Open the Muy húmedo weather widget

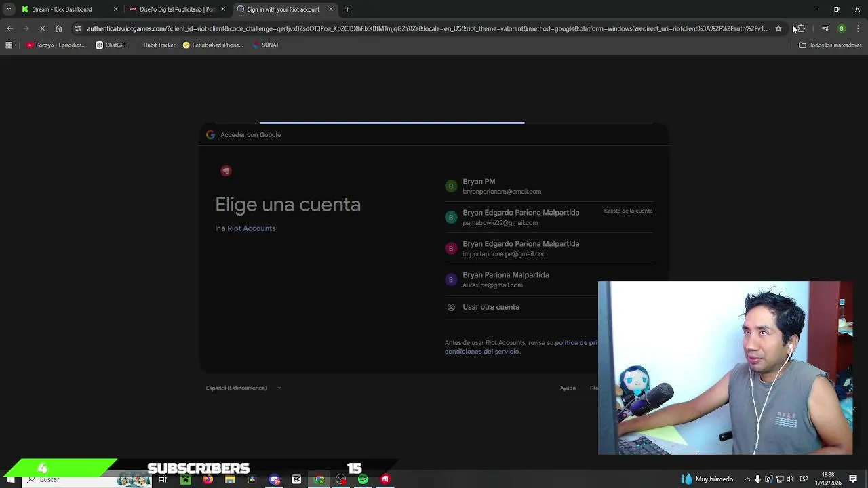707,479
